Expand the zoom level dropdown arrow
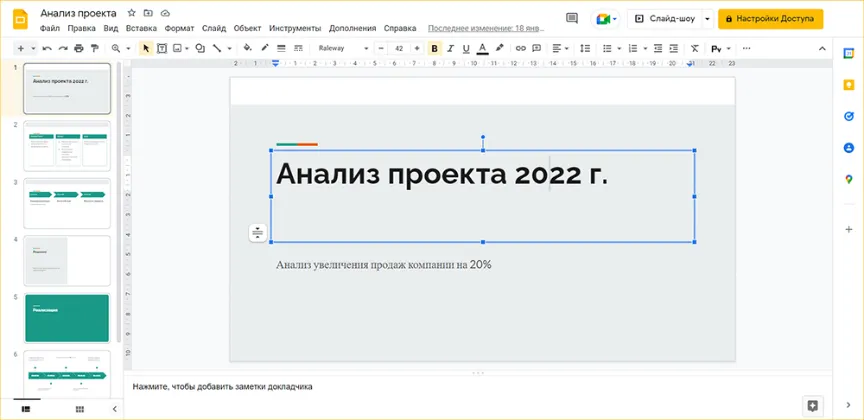864x420 pixels. [x=128, y=49]
